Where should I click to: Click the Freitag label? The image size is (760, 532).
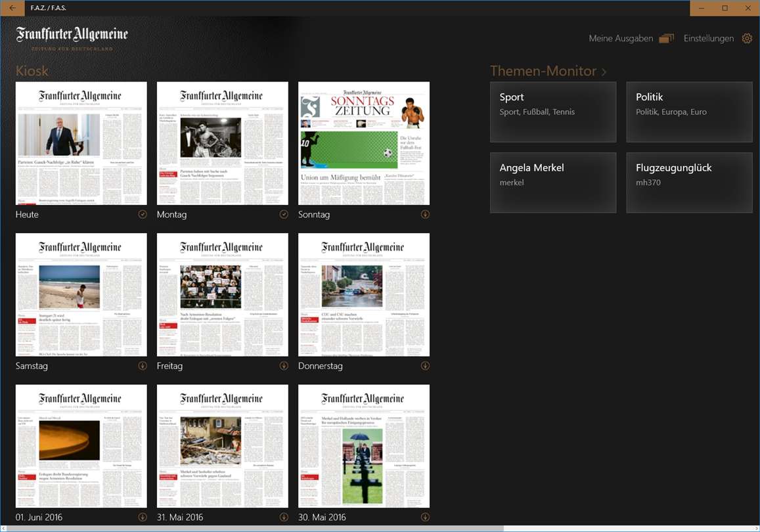coord(169,366)
